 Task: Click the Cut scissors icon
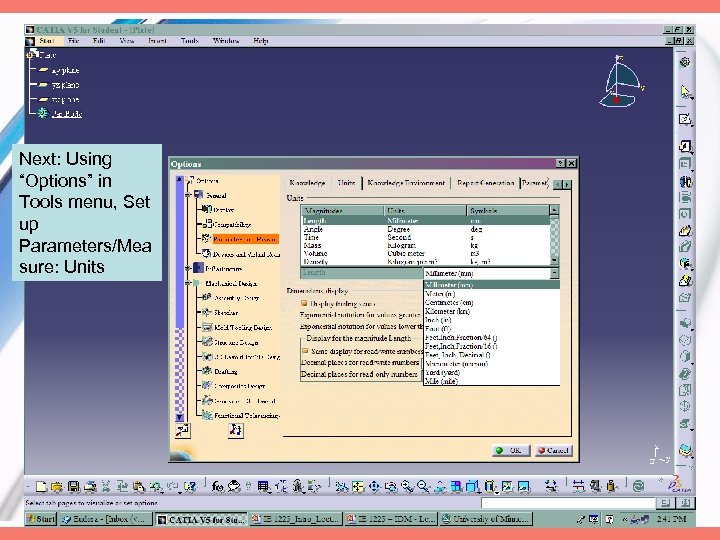(106, 486)
